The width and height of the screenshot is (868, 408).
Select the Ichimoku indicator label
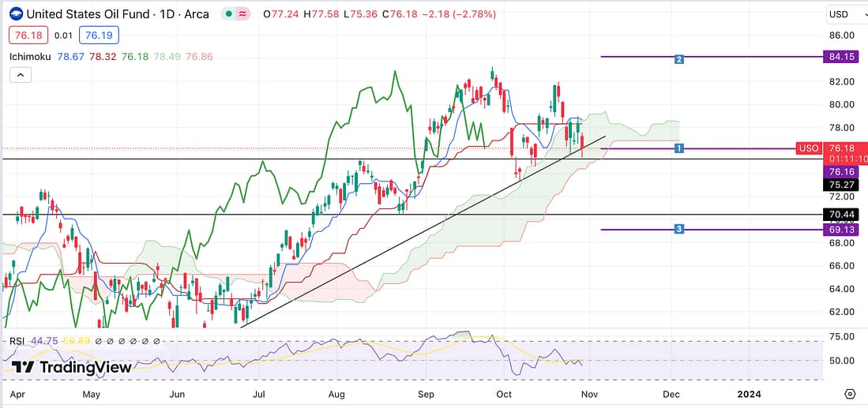(x=32, y=57)
